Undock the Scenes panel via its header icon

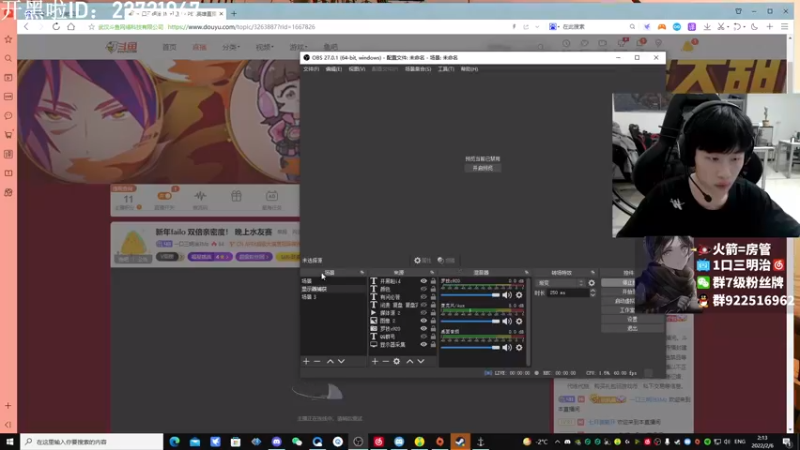pyautogui.click(x=362, y=272)
